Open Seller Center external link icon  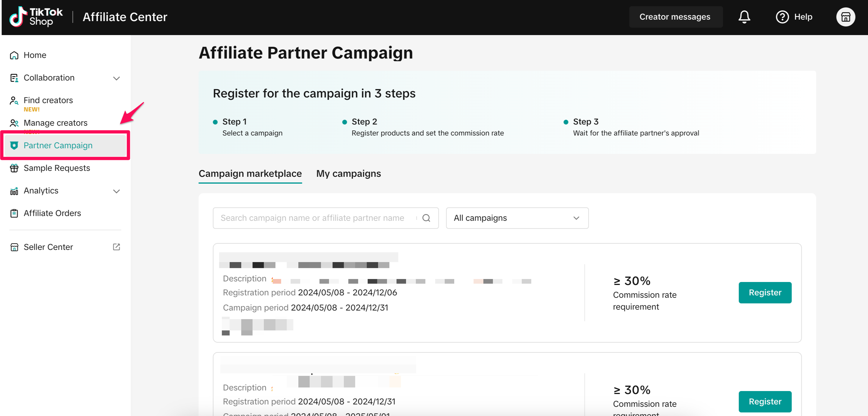[x=116, y=247]
